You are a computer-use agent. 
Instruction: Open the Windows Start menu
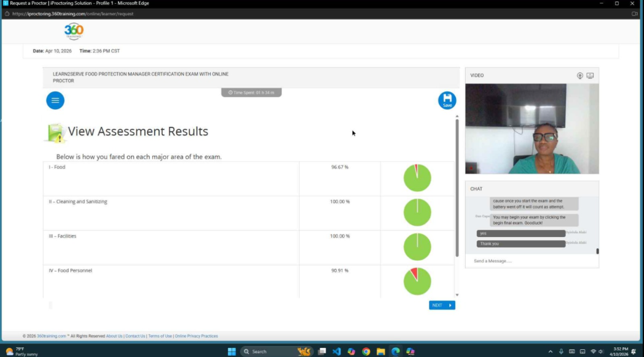[x=231, y=352]
